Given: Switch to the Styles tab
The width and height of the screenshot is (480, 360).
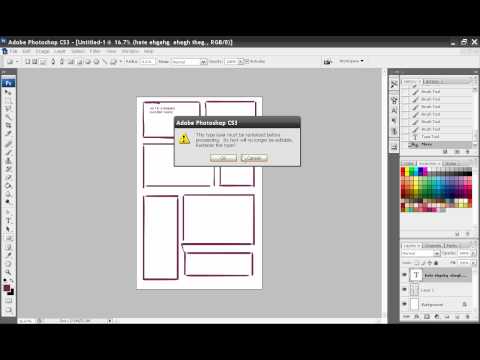Looking at the screenshot, I should (451, 163).
